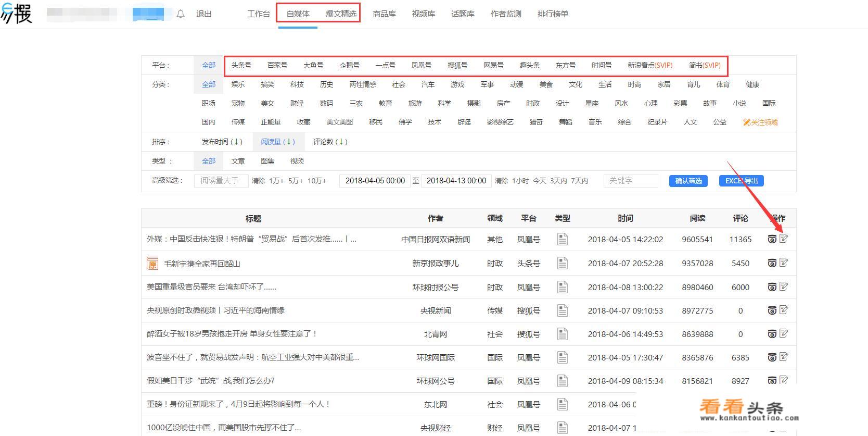Select the 科技 category filter
868x436 pixels.
click(x=297, y=84)
